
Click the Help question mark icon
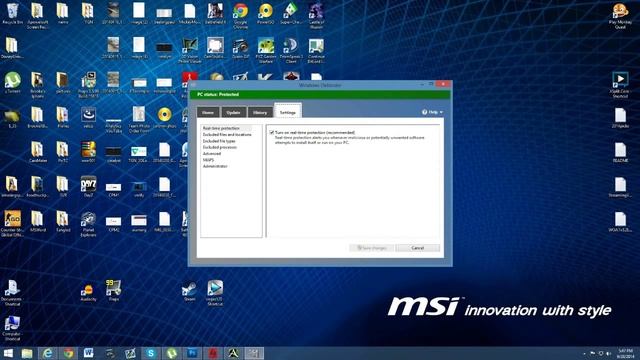point(424,112)
